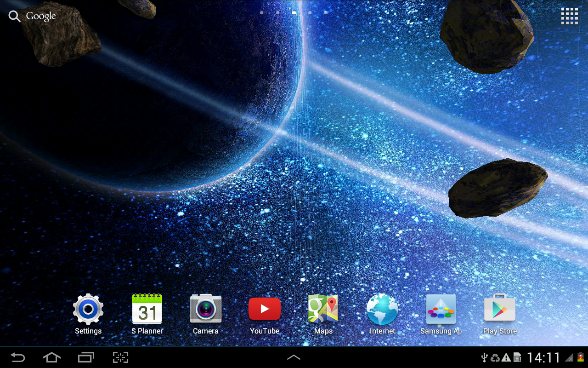The image size is (588, 368).
Task: Tap the search magnifier icon
Action: tap(14, 16)
